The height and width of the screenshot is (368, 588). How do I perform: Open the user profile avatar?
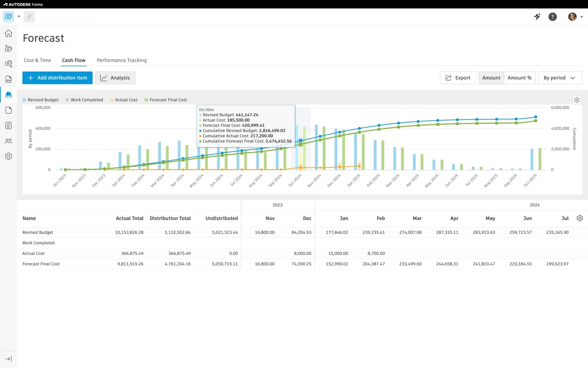click(572, 17)
